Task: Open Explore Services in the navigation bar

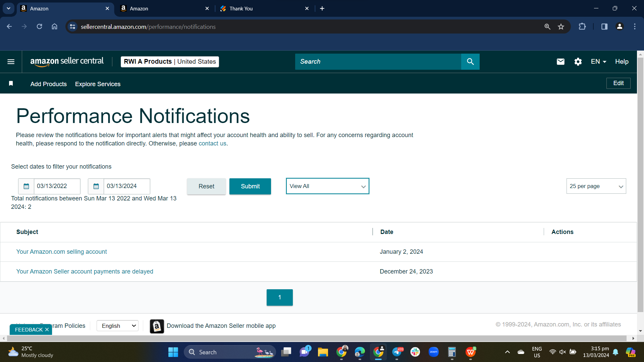Action: click(x=98, y=84)
